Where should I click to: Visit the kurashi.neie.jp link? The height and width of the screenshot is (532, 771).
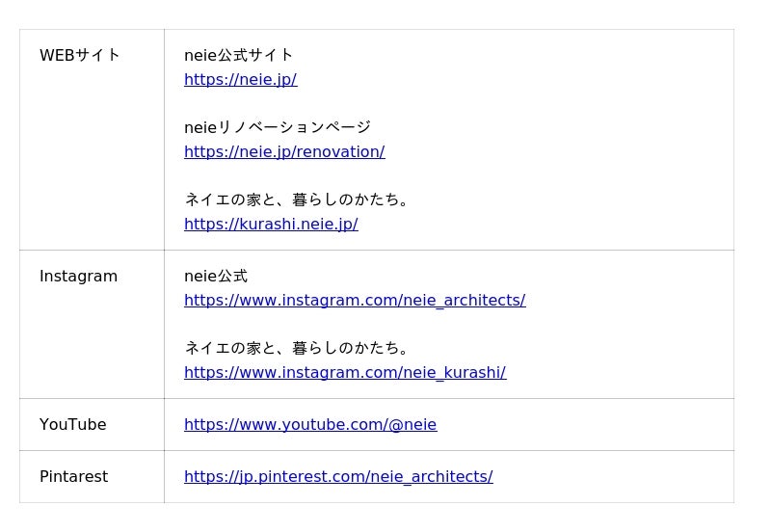click(x=271, y=225)
